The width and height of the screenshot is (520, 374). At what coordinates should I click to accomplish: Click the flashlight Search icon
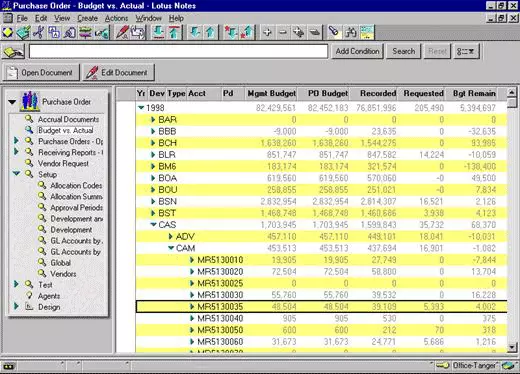tap(334, 33)
